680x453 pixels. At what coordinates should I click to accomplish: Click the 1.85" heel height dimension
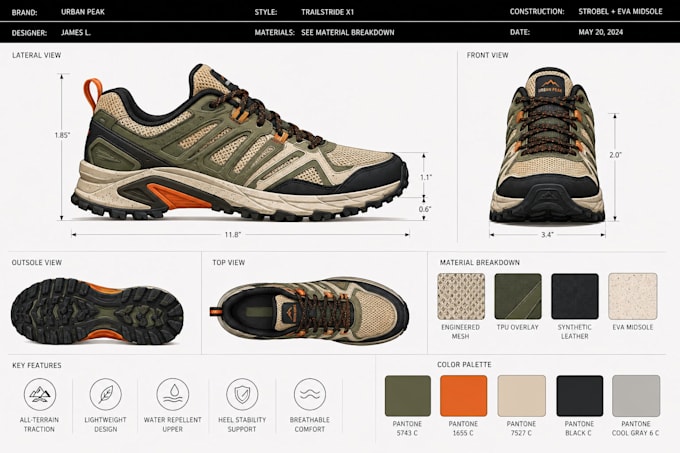62,135
